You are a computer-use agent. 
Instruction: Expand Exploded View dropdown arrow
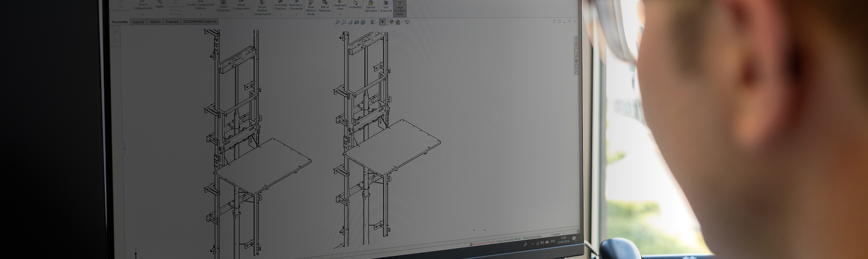340,14
